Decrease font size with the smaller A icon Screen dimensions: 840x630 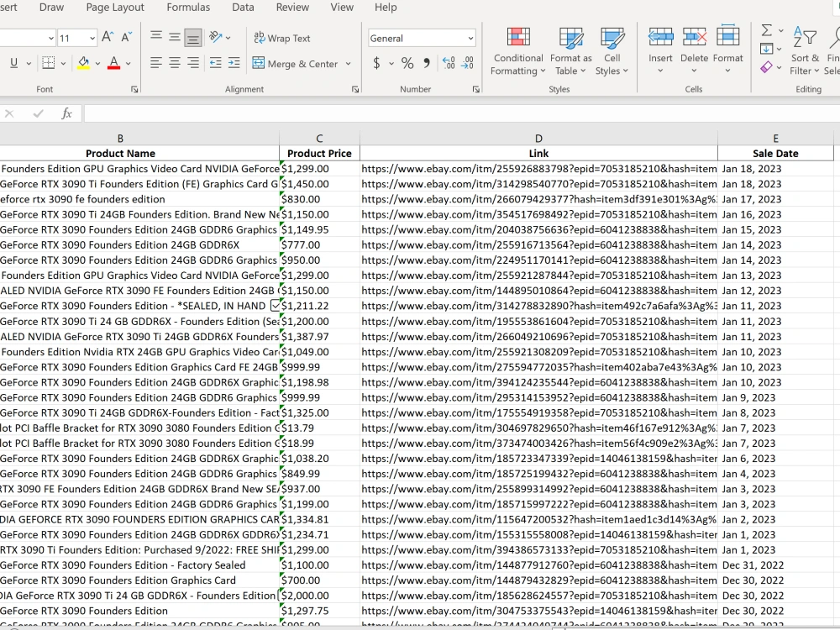click(x=127, y=37)
